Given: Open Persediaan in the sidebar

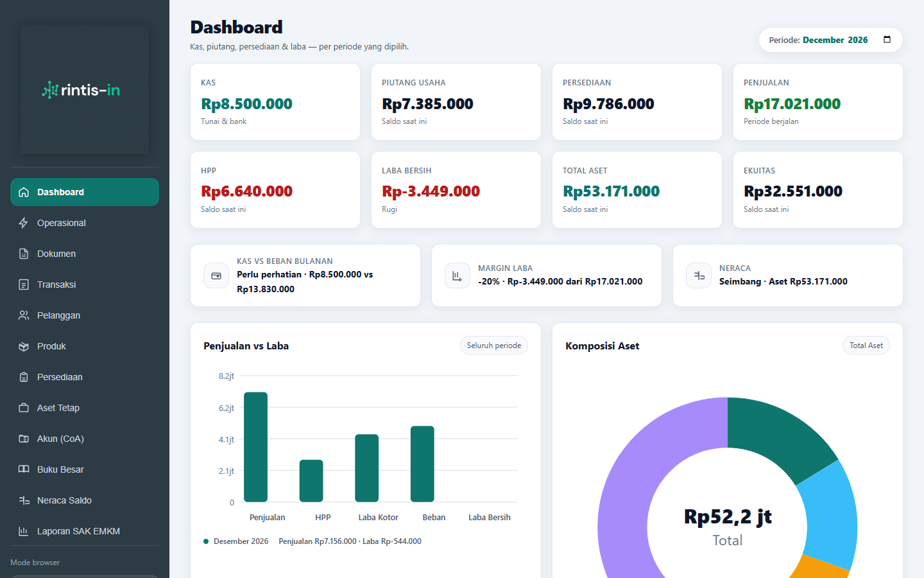Looking at the screenshot, I should click(85, 377).
